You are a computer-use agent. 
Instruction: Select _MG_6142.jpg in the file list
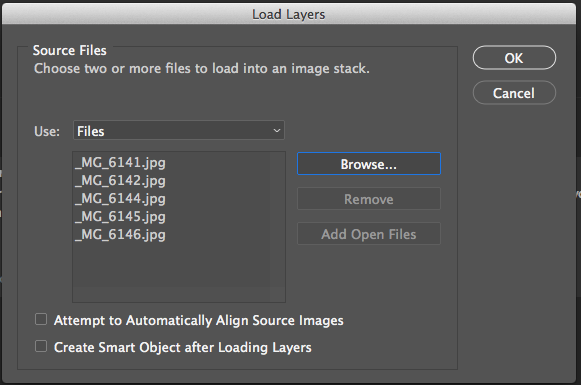(120, 181)
